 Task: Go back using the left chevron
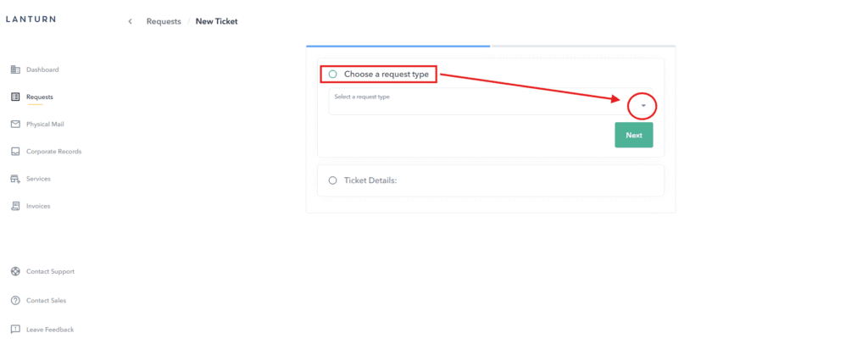(x=130, y=21)
